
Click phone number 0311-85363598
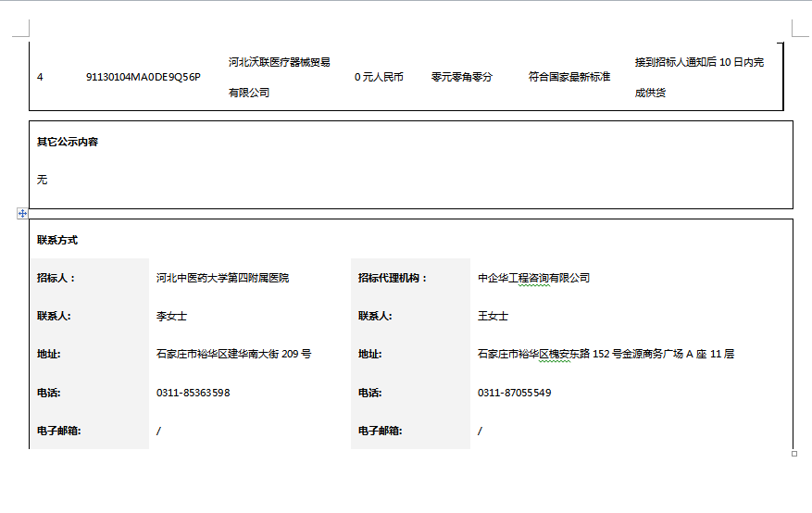pos(193,393)
